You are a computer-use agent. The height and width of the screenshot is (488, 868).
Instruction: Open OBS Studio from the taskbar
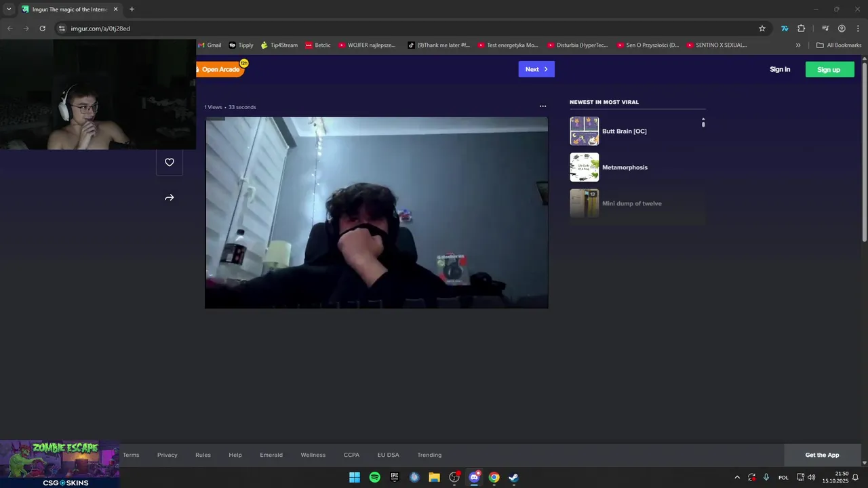(454, 477)
